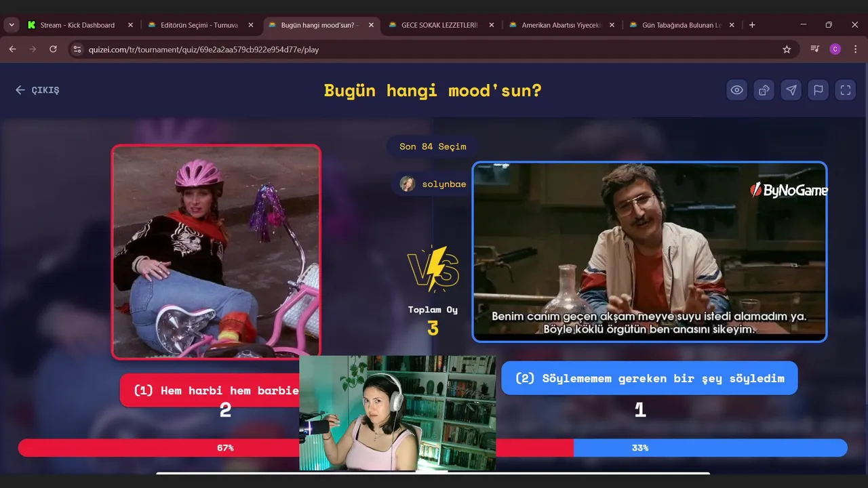Click the solynbae user chip
The image size is (868, 488).
coord(433,184)
